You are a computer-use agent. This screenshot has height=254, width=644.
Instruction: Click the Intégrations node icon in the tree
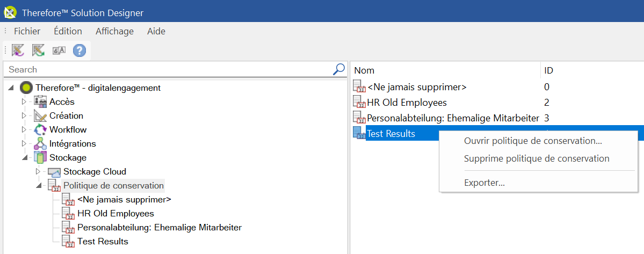tap(40, 143)
